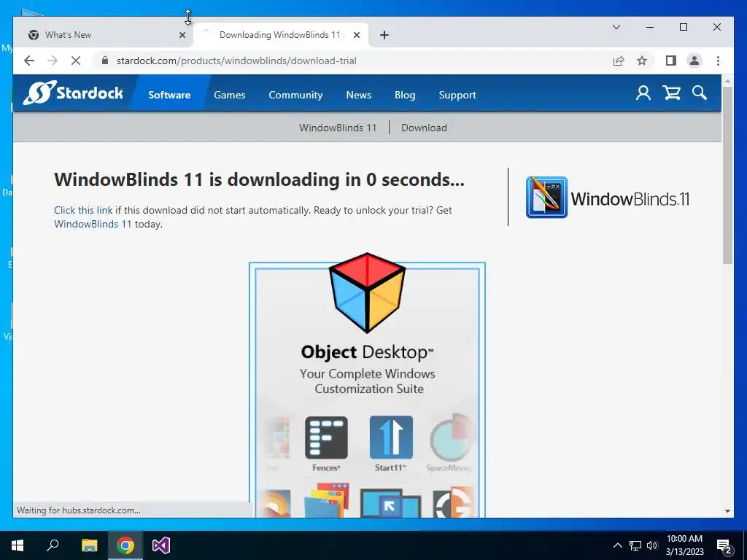Open File Explorer from the taskbar

click(x=89, y=545)
